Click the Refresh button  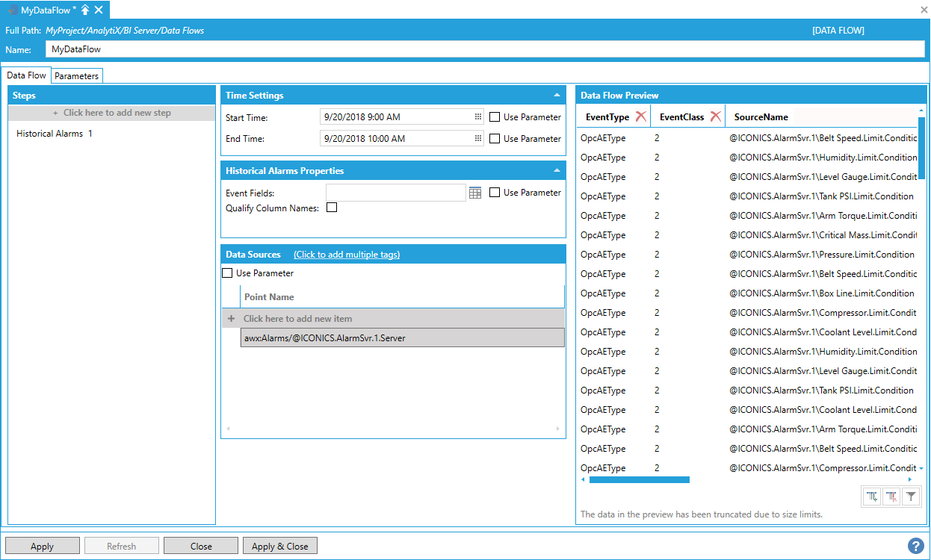pos(121,547)
